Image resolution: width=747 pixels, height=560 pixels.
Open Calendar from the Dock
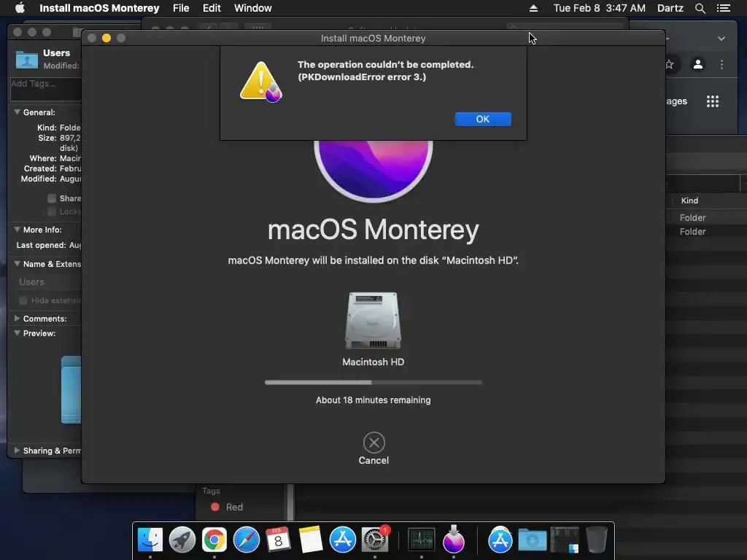[x=278, y=540]
